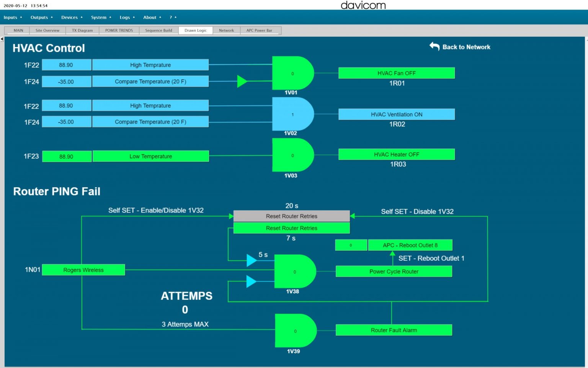Click the 1V01 green AND gate

[292, 73]
